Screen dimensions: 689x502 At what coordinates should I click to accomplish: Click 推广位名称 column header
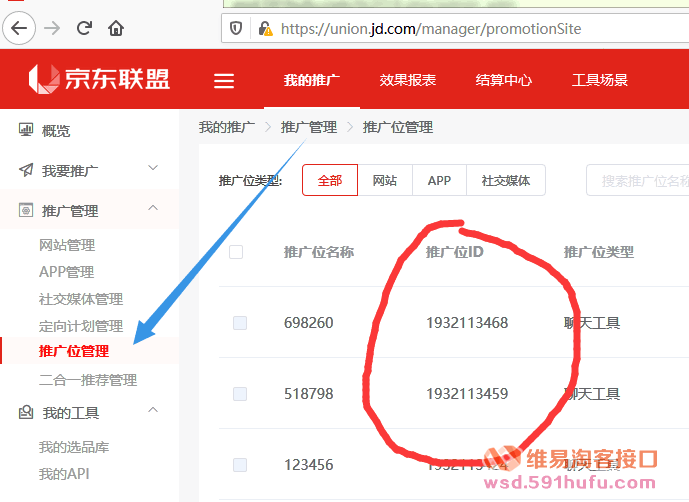click(x=319, y=252)
